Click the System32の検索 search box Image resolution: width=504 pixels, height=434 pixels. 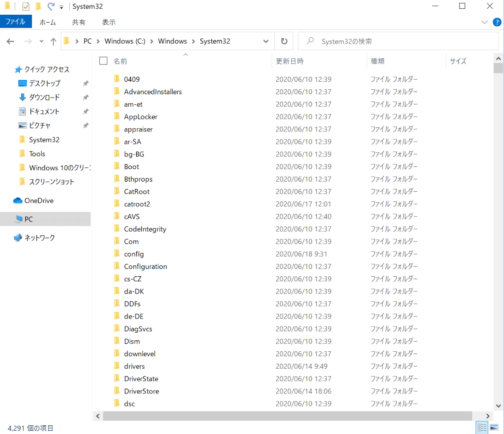[398, 41]
